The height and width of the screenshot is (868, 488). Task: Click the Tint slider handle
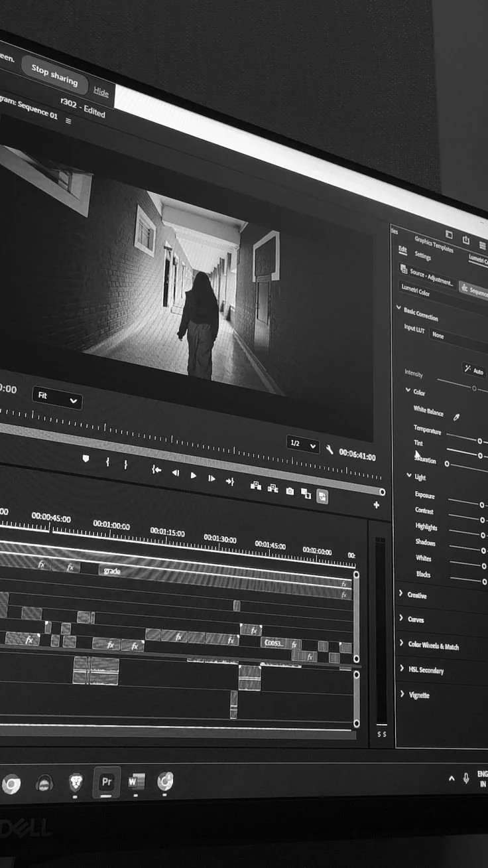(480, 455)
